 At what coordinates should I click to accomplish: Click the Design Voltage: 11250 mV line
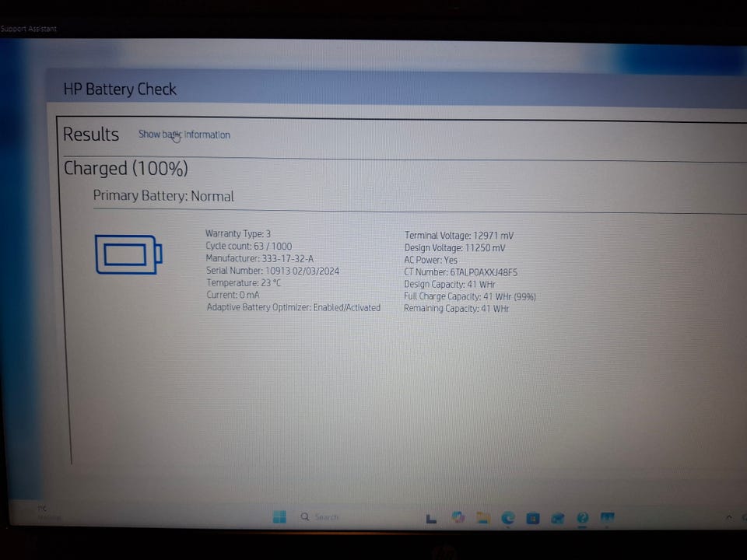(455, 248)
